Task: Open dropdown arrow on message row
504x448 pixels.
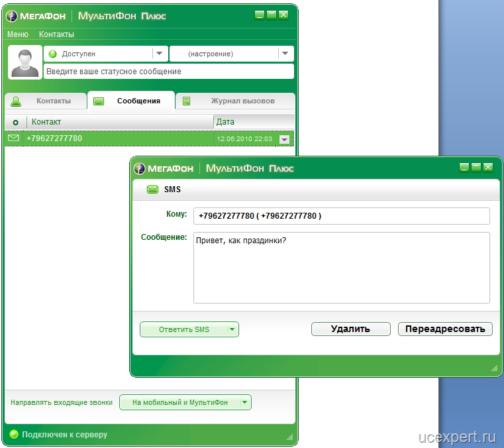Action: [285, 139]
